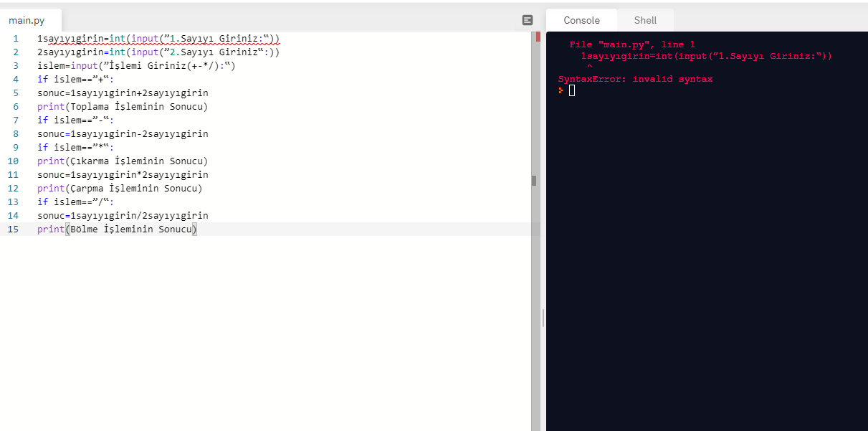
Task: Click the line 'sonuc=1sayıyıgirin*2sayıyıgirin'
Action: pyautogui.click(x=123, y=174)
